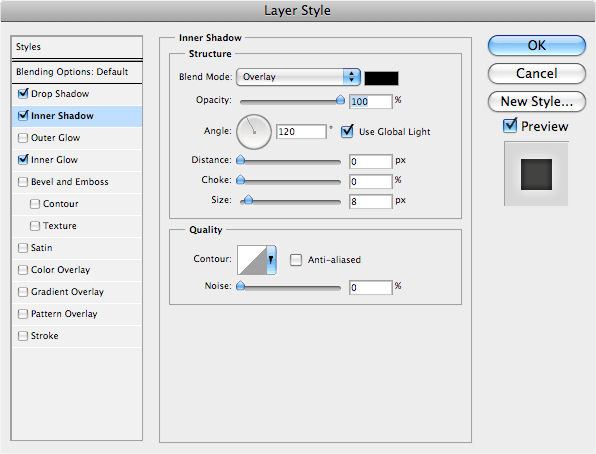Click the Size value input field
The width and height of the screenshot is (596, 454).
pos(371,202)
